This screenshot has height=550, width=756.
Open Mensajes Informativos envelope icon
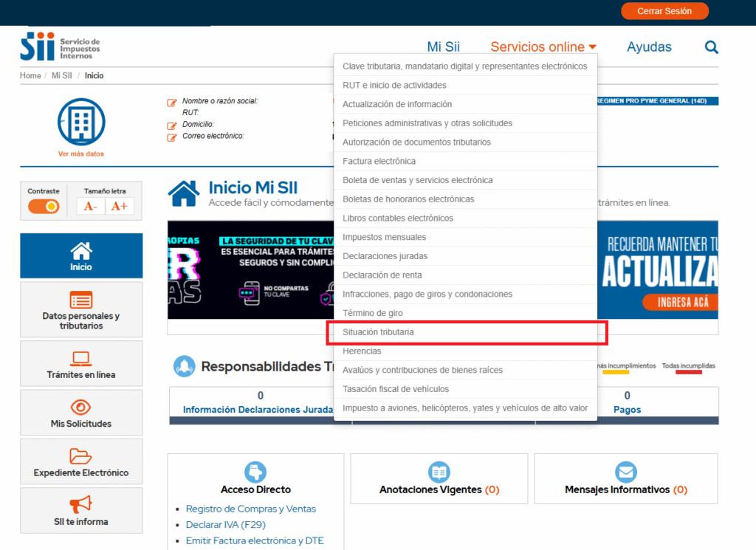625,472
